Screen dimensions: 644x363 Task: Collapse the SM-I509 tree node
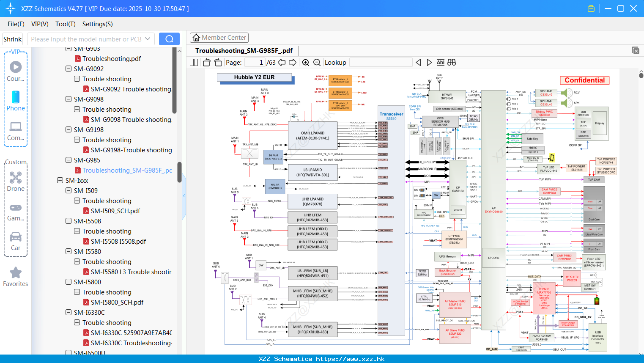pyautogui.click(x=69, y=190)
